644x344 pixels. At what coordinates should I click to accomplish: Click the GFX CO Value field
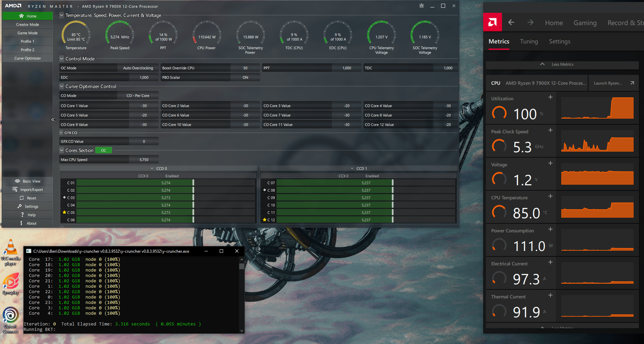tap(144, 141)
